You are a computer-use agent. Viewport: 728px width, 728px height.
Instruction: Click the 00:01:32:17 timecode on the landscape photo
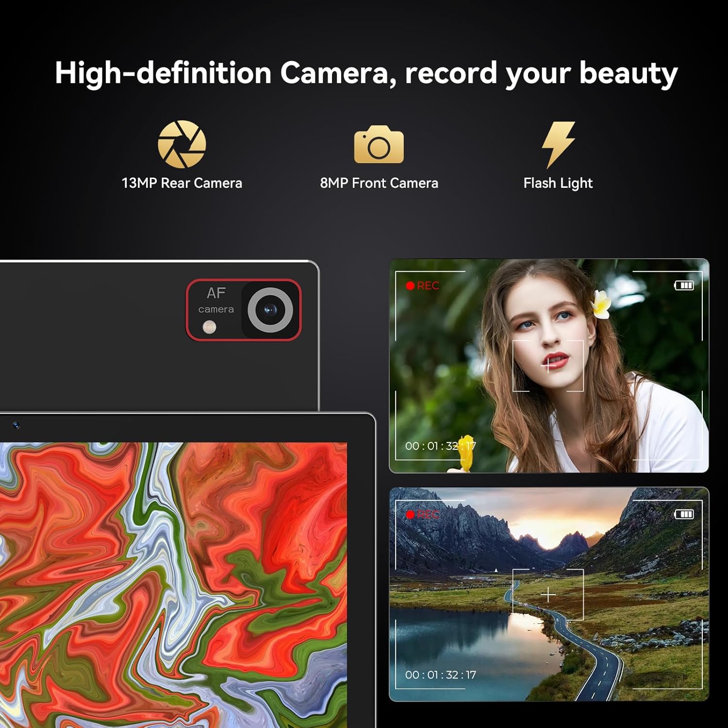[x=441, y=675]
